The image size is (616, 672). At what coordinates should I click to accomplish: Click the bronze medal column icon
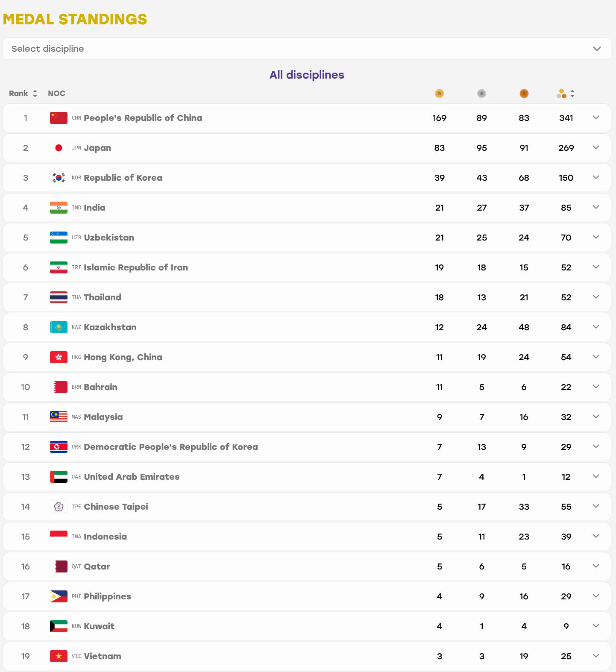pyautogui.click(x=524, y=94)
